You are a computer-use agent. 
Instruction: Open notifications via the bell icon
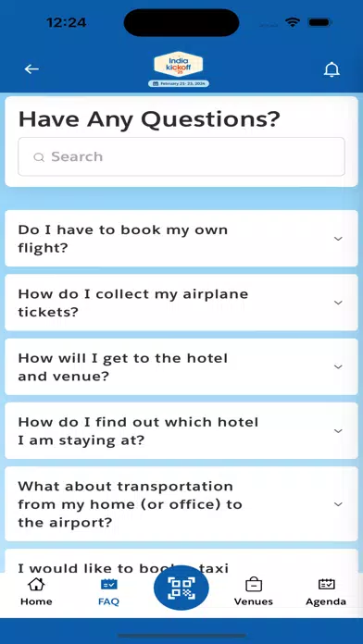click(x=332, y=69)
